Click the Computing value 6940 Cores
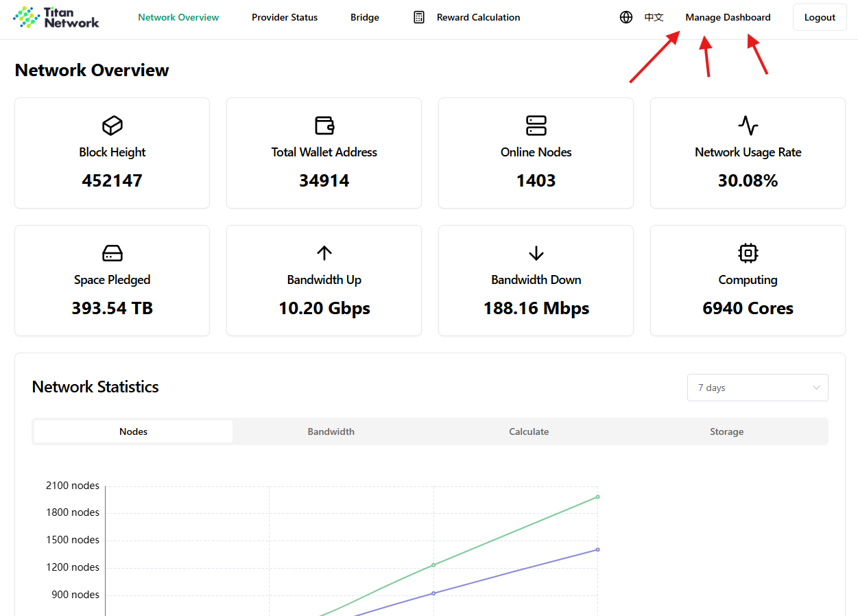The height and width of the screenshot is (616, 858). (x=748, y=308)
